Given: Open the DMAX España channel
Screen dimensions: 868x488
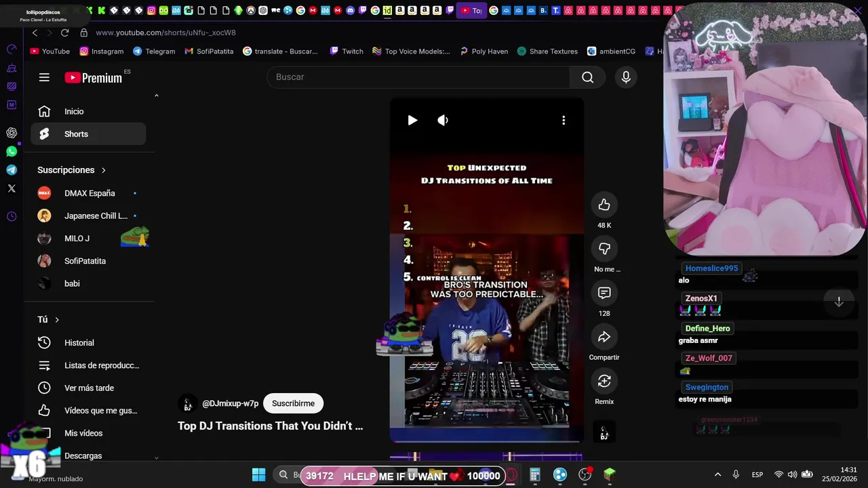Looking at the screenshot, I should tap(88, 193).
